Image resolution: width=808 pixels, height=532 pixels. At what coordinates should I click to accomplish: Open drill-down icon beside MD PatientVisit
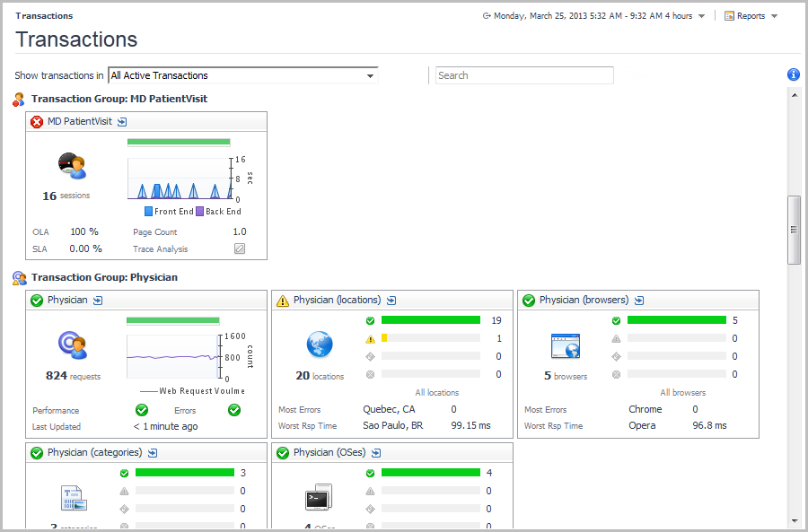point(122,122)
